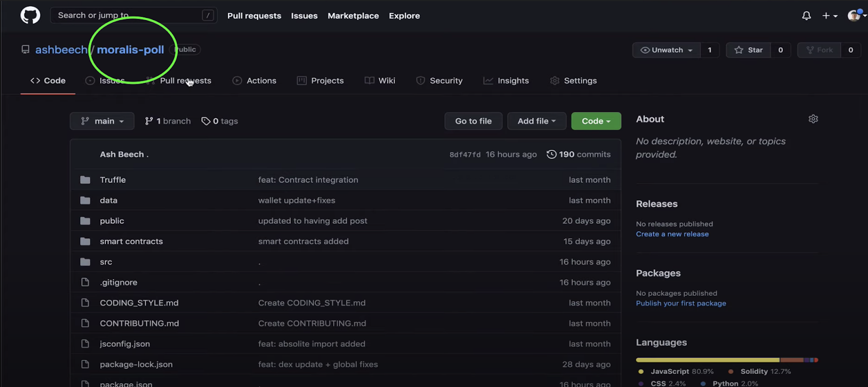The image size is (868, 387).
Task: Open the Truffle folder name
Action: (113, 180)
